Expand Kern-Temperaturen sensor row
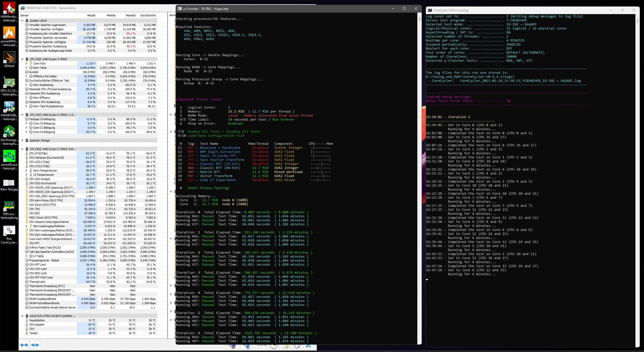The width and height of the screenshot is (644, 352). 26,170
